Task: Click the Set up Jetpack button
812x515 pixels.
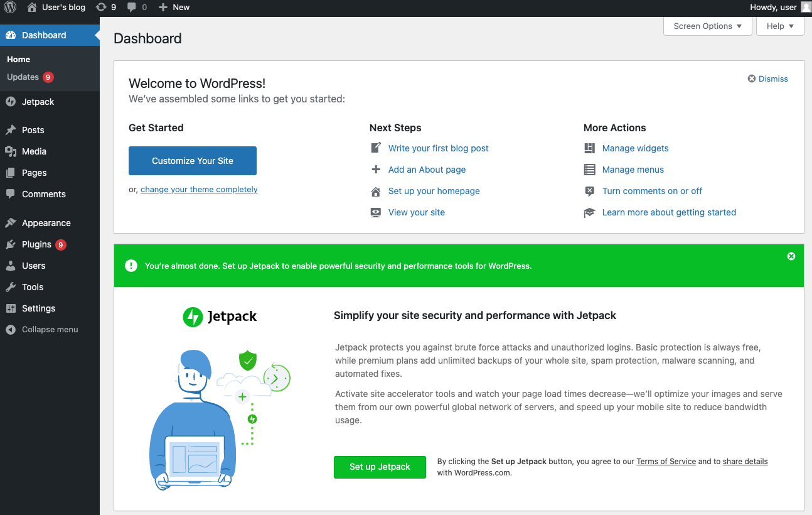Action: coord(380,467)
